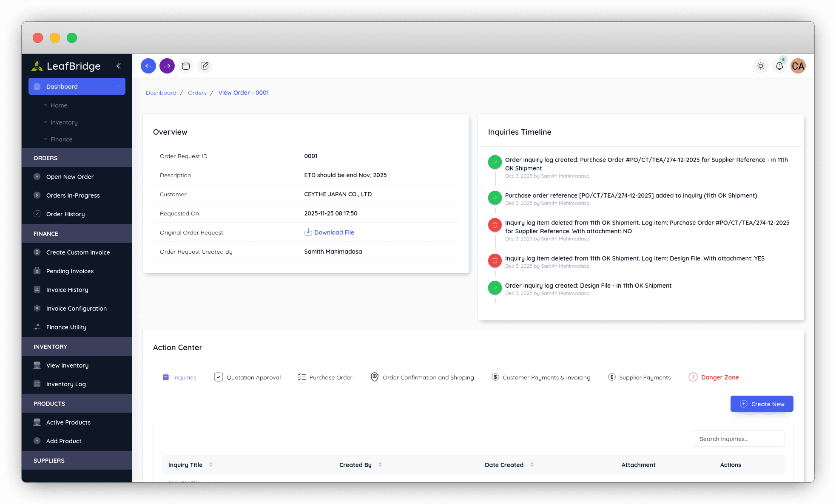Open Invoice Configuration
This screenshot has width=836, height=504.
77,309
